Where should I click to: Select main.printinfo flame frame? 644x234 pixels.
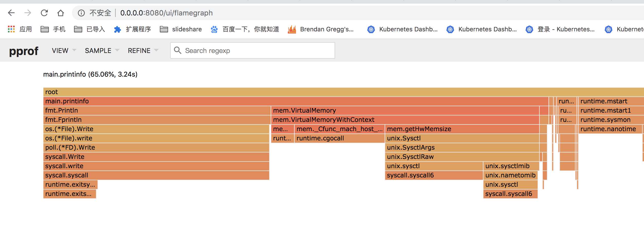(296, 101)
